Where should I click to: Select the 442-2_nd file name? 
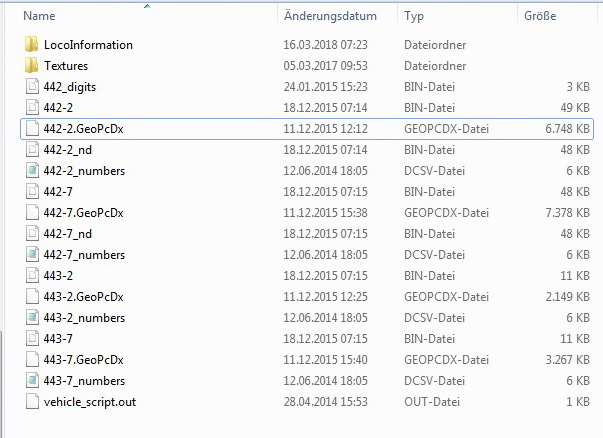tap(66, 150)
